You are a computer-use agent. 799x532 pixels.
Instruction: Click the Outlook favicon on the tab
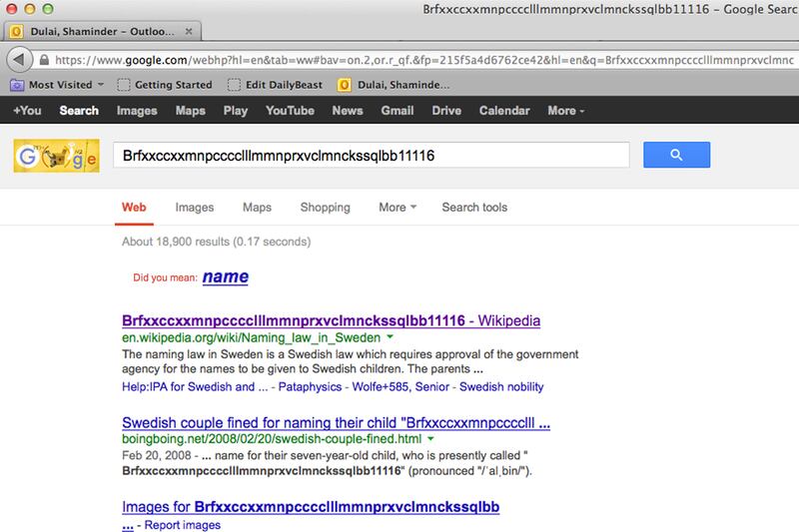[16, 32]
